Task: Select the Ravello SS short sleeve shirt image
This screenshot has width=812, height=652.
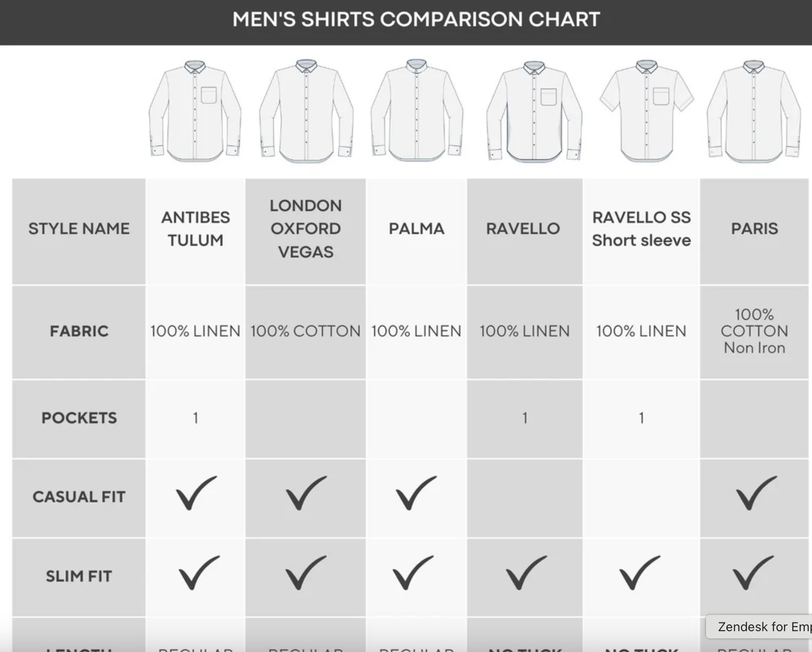Action: [647, 111]
